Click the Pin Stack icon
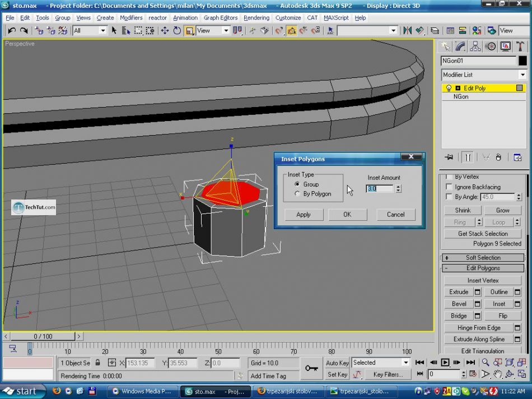Viewport: 532px width, 399px height. point(449,157)
